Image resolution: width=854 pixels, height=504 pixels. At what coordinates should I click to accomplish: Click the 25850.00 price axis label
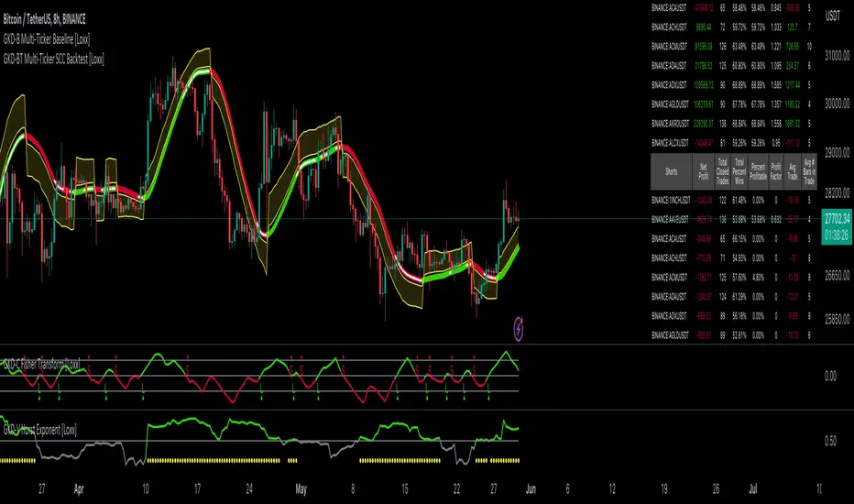click(838, 319)
